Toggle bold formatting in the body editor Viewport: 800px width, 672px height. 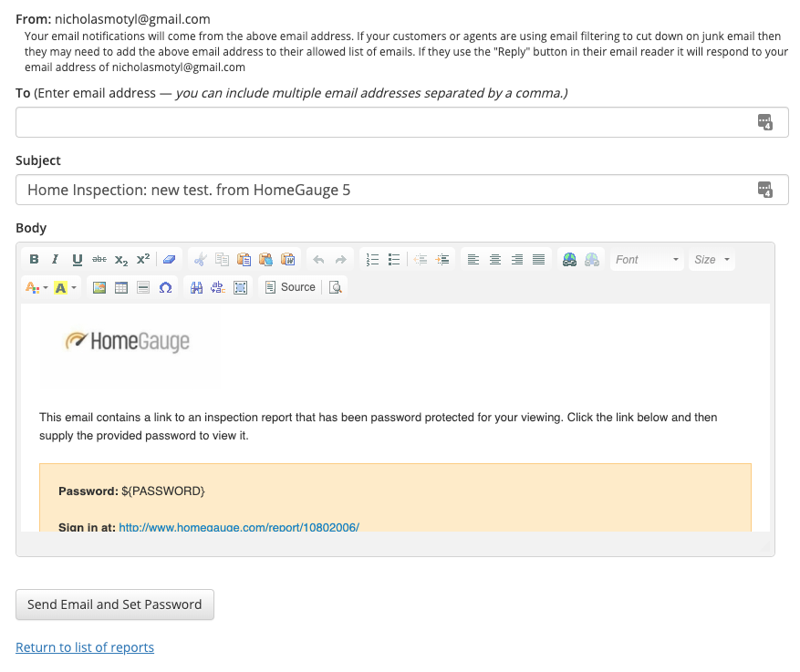(x=35, y=260)
